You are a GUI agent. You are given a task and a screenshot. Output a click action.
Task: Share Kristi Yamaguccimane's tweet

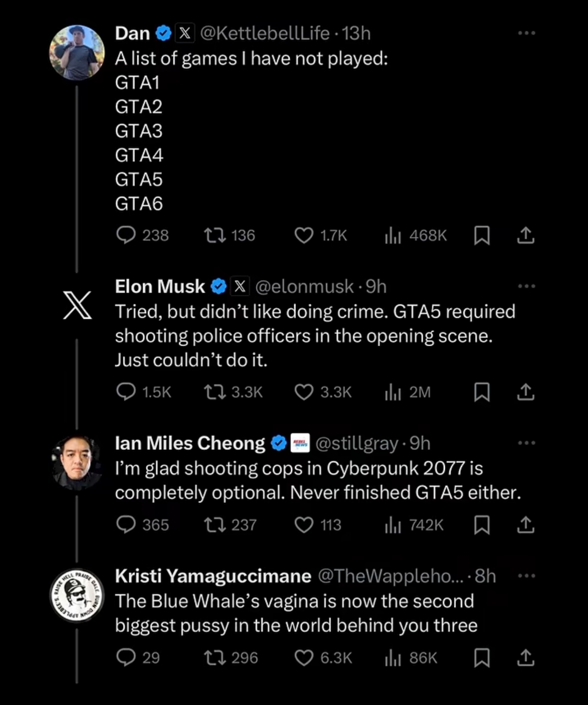(525, 658)
